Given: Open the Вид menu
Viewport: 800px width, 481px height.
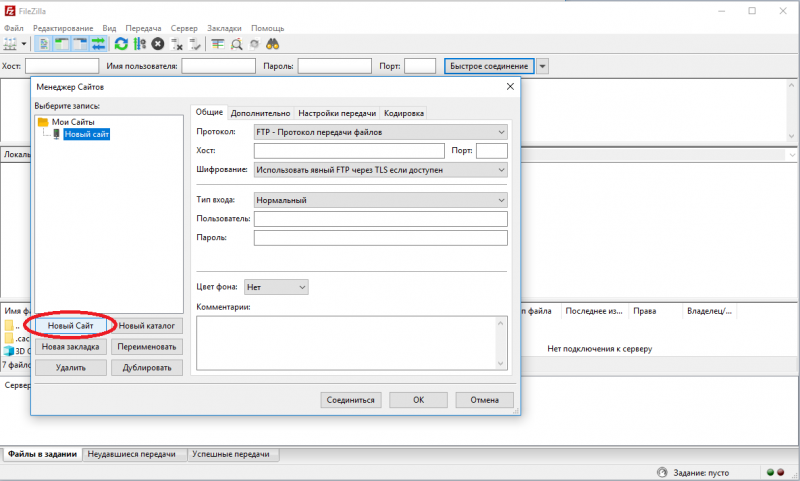Looking at the screenshot, I should tap(109, 28).
